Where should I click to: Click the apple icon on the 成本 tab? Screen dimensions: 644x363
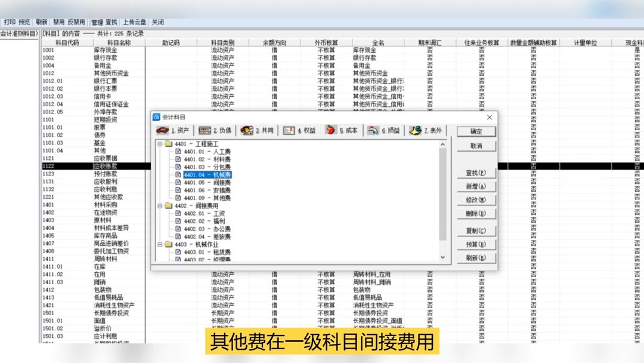click(330, 130)
